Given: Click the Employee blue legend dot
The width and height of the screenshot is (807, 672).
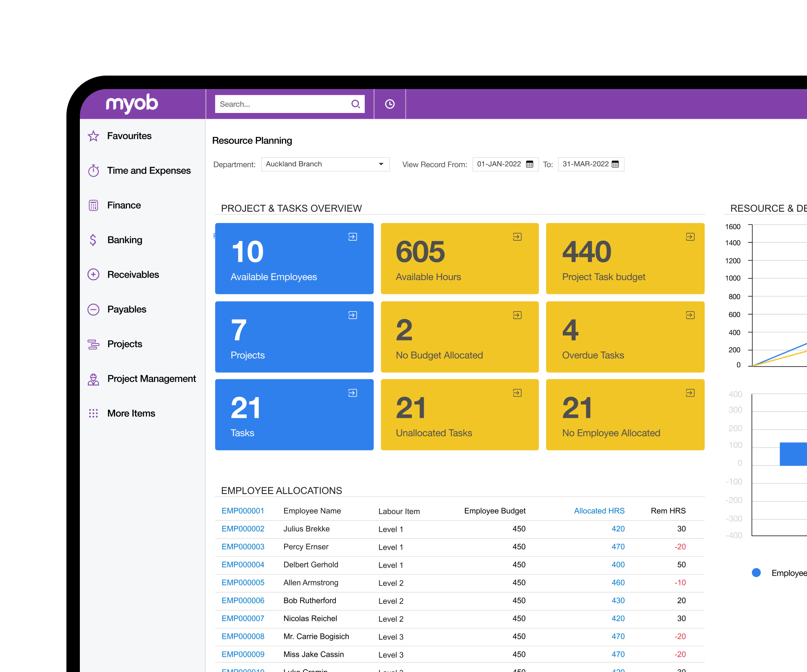Looking at the screenshot, I should coord(756,572).
